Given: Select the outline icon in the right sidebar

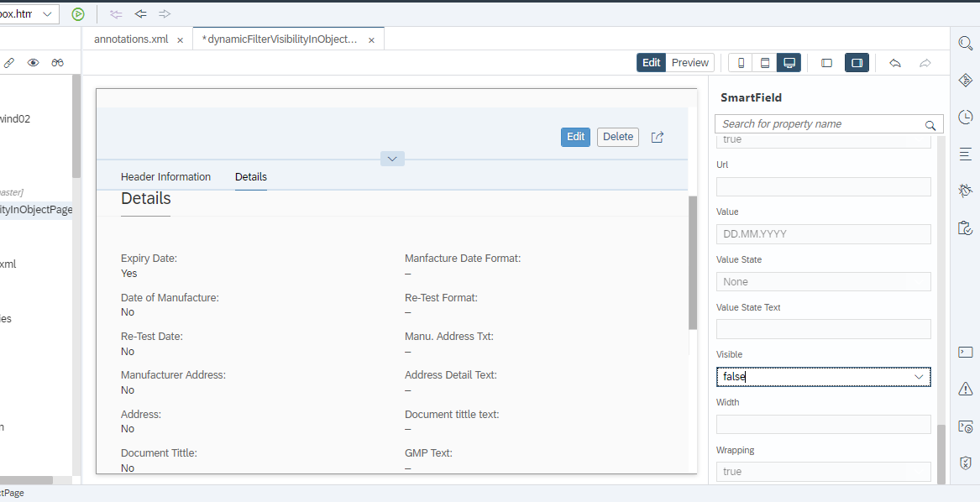Looking at the screenshot, I should pos(965,154).
